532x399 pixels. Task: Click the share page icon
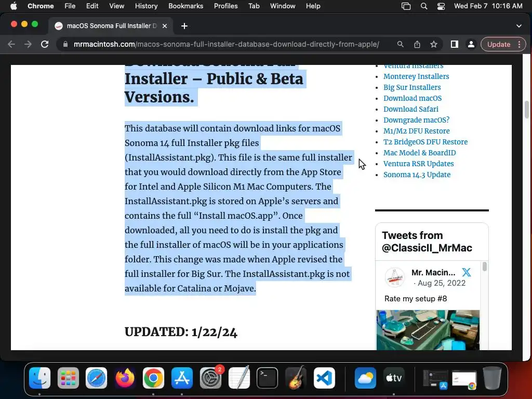point(417,45)
